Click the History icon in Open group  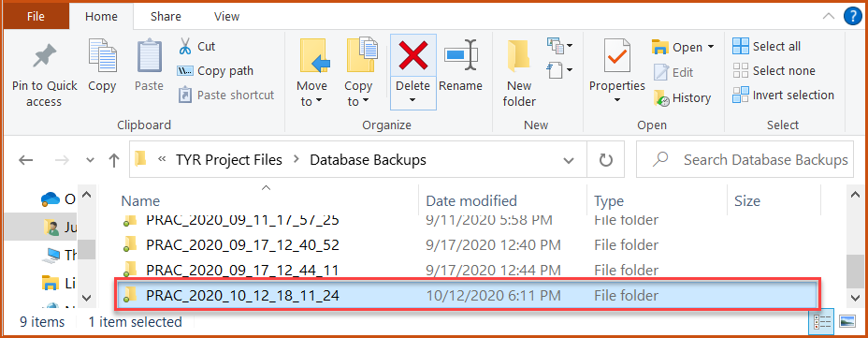[661, 98]
